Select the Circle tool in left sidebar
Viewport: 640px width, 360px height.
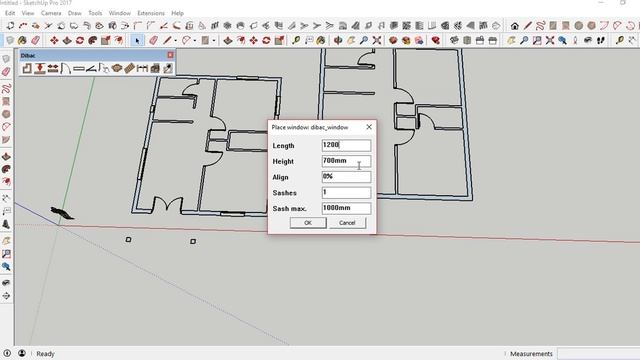pos(6,114)
